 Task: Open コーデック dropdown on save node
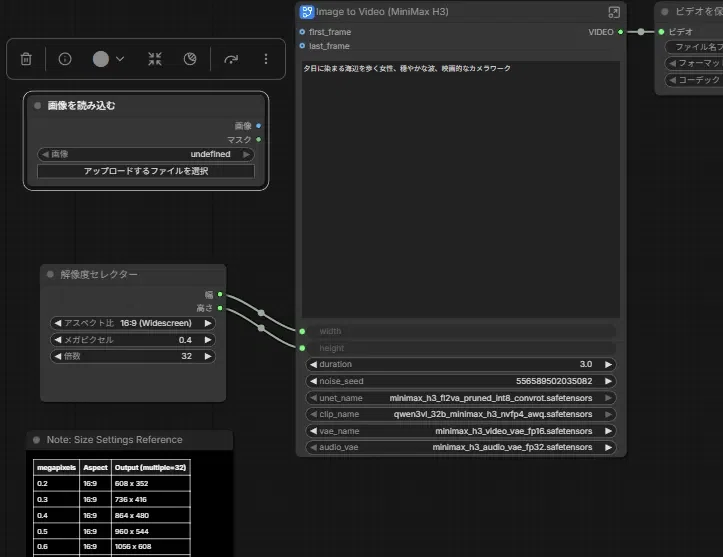tap(693, 80)
